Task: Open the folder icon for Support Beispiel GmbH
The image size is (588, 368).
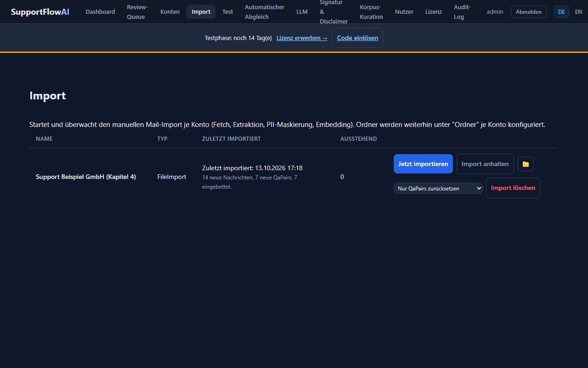Action: pyautogui.click(x=526, y=164)
